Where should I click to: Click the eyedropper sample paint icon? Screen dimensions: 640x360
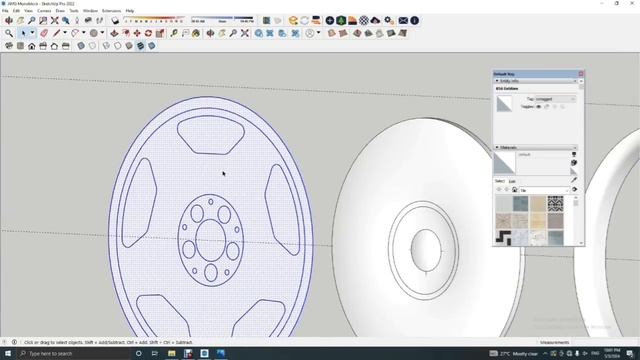point(574,180)
